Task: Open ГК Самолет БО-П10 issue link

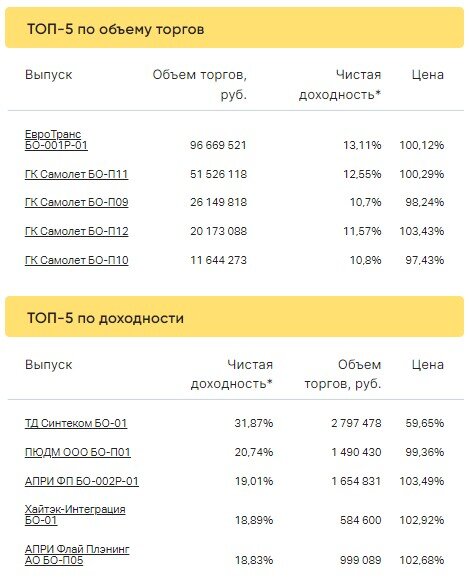Action: (x=76, y=260)
